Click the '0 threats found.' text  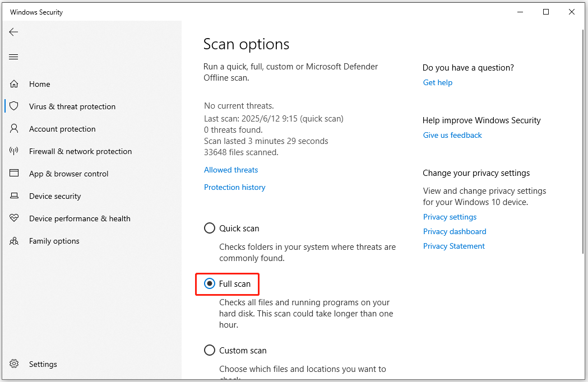[x=233, y=130]
